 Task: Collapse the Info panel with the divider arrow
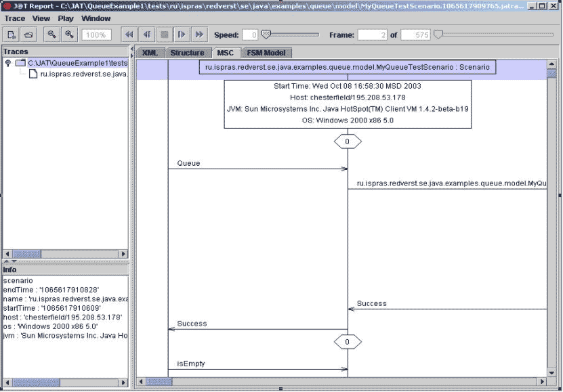[x=13, y=261]
